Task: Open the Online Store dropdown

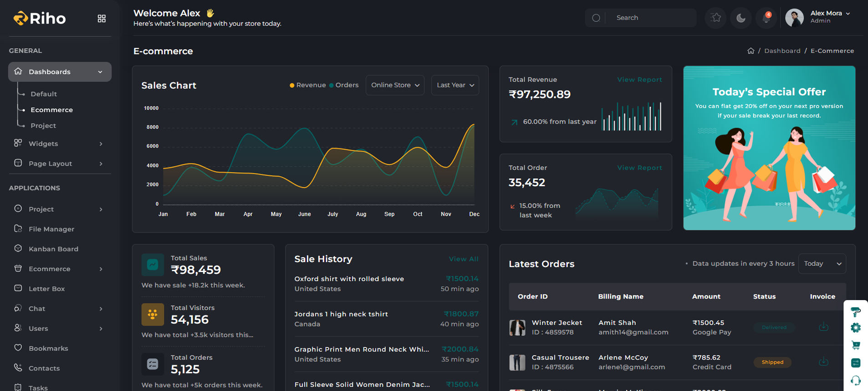Action: (x=395, y=85)
